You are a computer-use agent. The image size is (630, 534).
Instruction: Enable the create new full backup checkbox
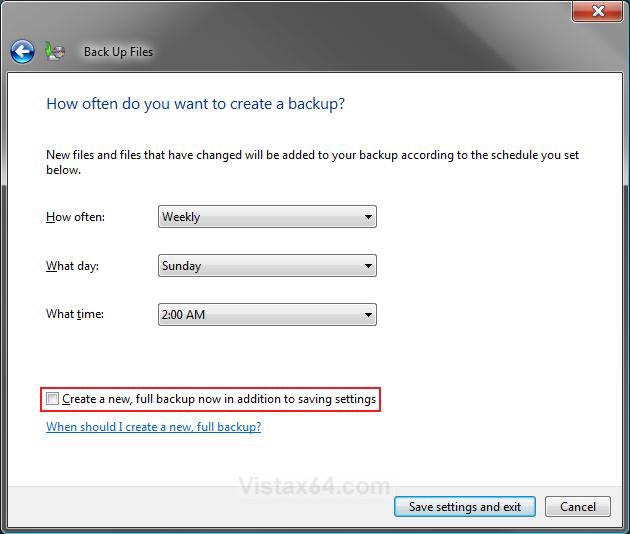(x=53, y=399)
